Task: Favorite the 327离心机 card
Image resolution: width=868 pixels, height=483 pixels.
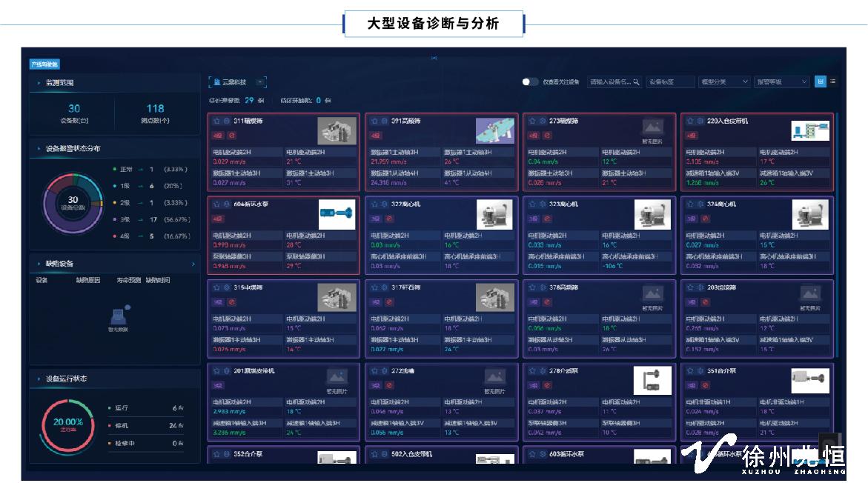Action: pos(374,204)
